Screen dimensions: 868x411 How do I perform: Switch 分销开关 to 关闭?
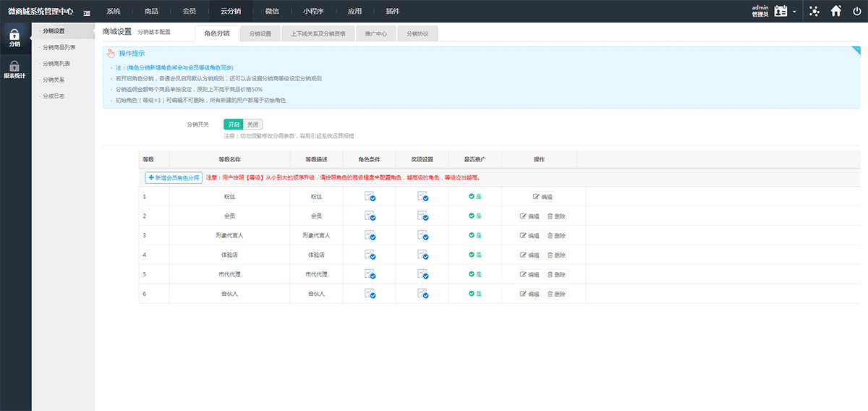(x=252, y=124)
